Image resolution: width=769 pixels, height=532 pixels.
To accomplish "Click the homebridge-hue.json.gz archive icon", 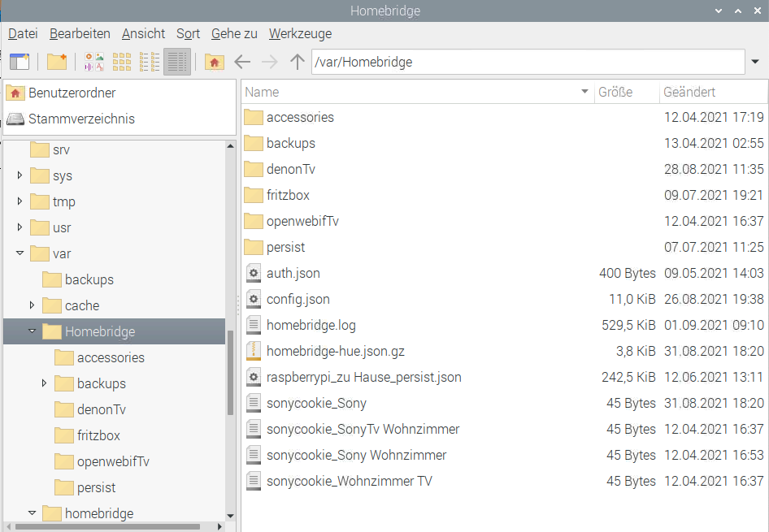I will (x=254, y=351).
